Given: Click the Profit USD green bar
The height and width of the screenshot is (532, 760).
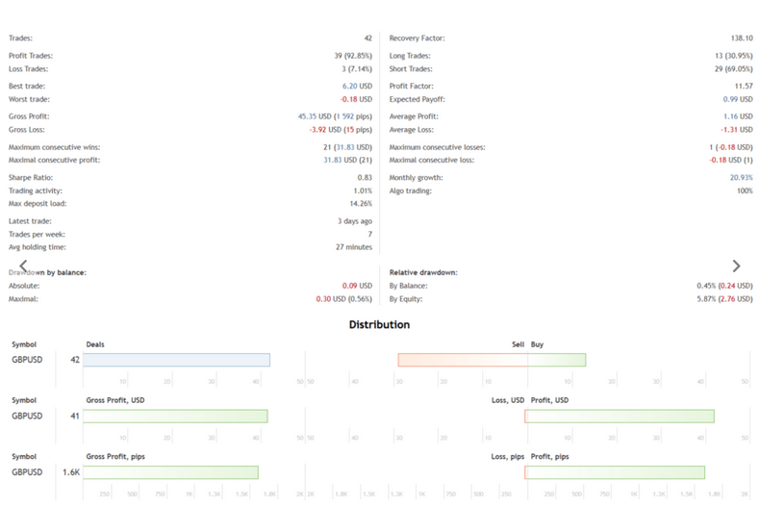Looking at the screenshot, I should click(x=621, y=417).
